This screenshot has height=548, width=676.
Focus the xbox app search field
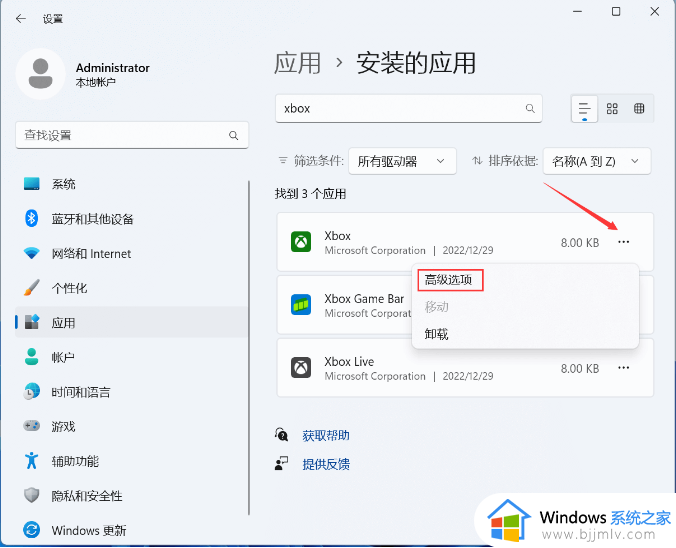coord(409,109)
